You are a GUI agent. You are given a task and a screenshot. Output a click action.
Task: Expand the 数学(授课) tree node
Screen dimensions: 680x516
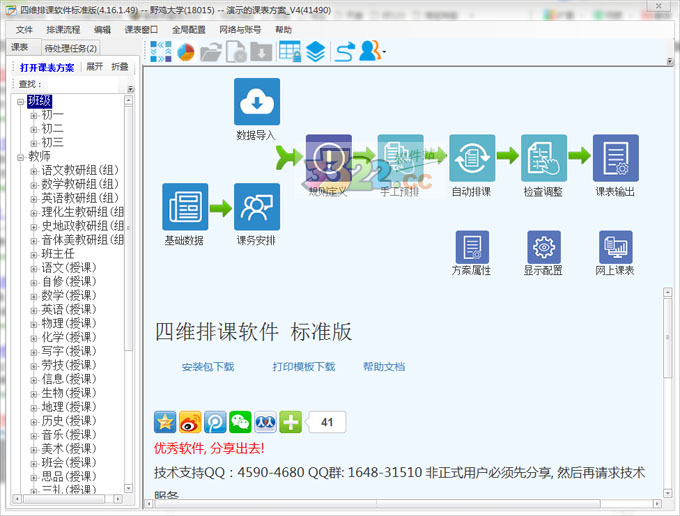pyautogui.click(x=34, y=297)
